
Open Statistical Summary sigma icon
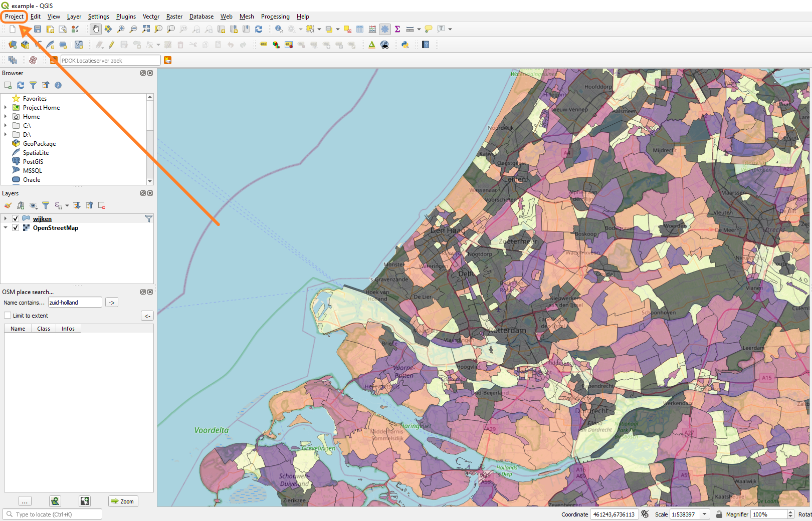tap(397, 29)
